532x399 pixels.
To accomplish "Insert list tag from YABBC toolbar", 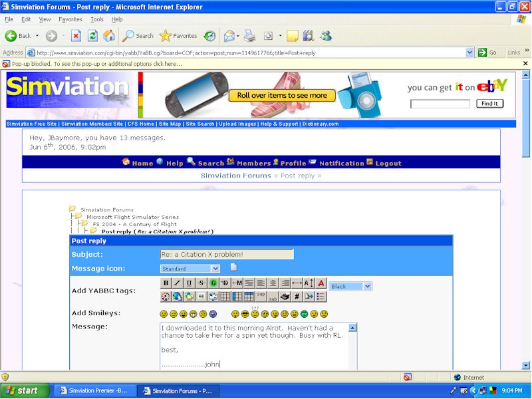I will 321,297.
